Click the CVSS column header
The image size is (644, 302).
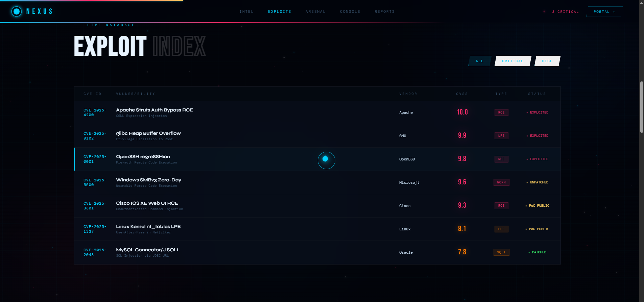tap(462, 94)
